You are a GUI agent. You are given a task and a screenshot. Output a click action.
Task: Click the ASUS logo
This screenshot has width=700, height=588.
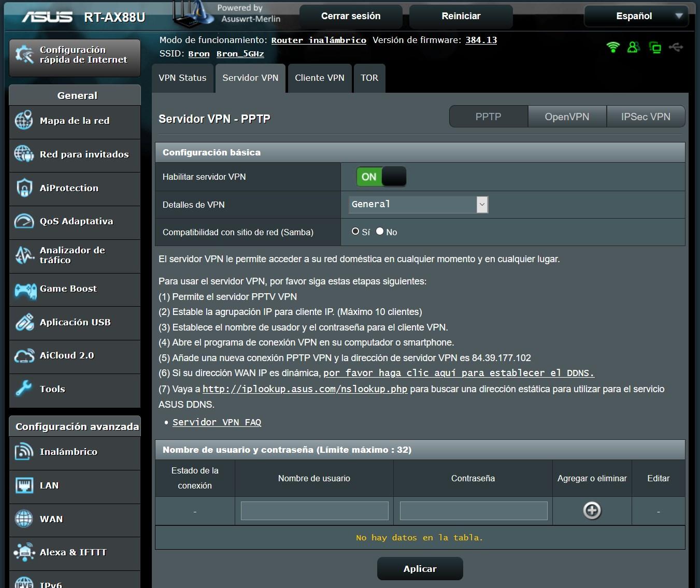click(x=47, y=17)
